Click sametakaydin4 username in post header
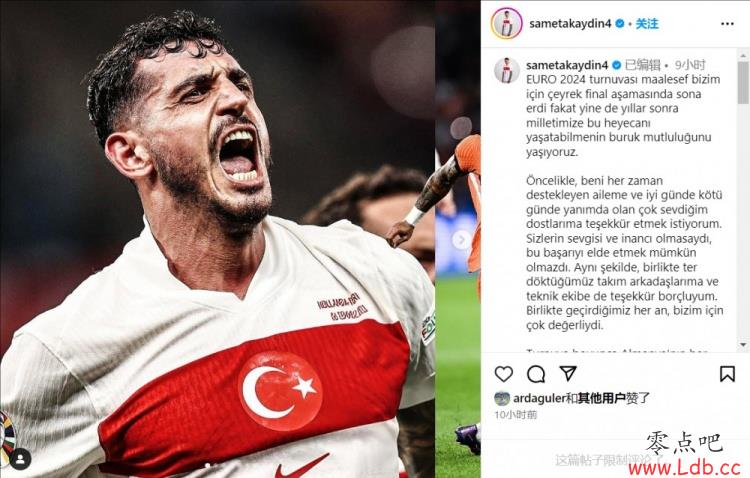The width and height of the screenshot is (750, 478). (x=570, y=23)
